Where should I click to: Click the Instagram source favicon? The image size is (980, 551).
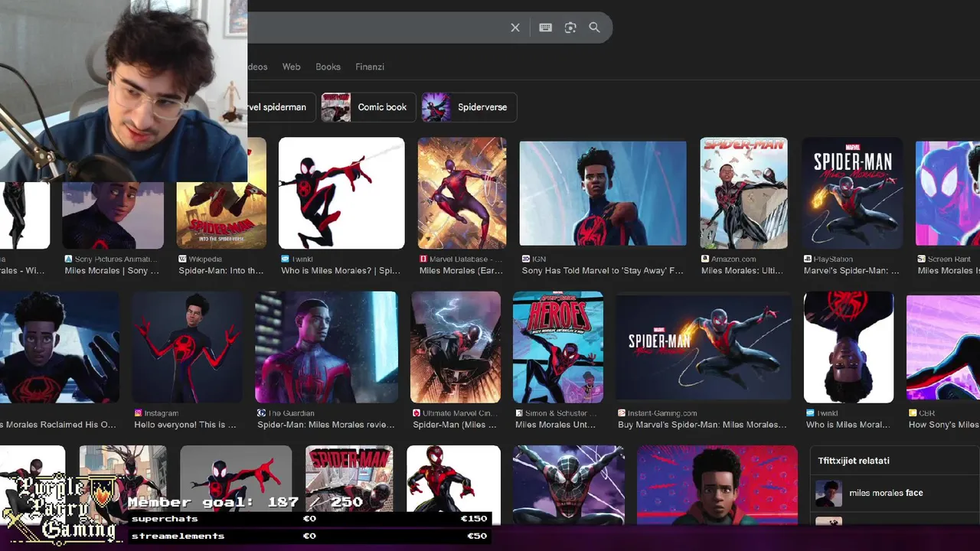(139, 413)
